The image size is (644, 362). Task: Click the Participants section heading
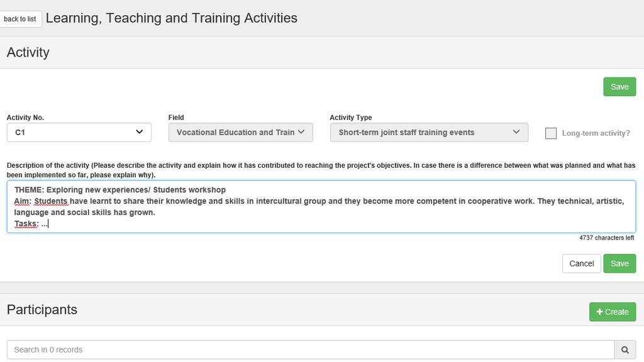42,309
